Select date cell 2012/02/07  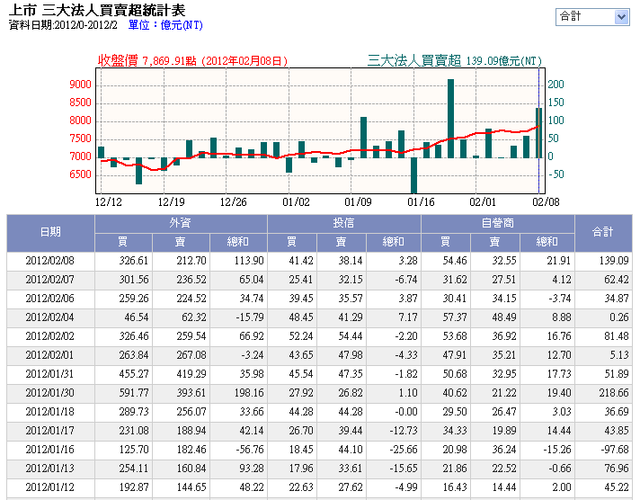[x=50, y=280]
